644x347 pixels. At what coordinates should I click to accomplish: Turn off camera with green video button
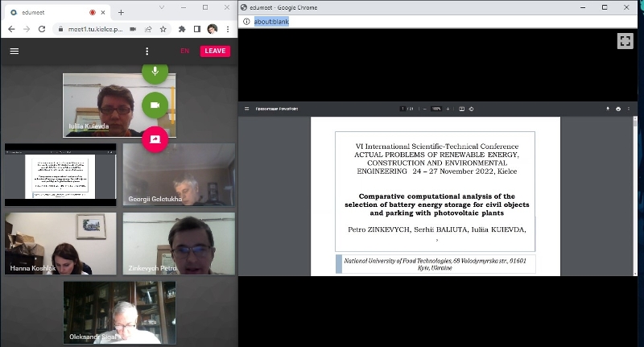[x=155, y=105]
